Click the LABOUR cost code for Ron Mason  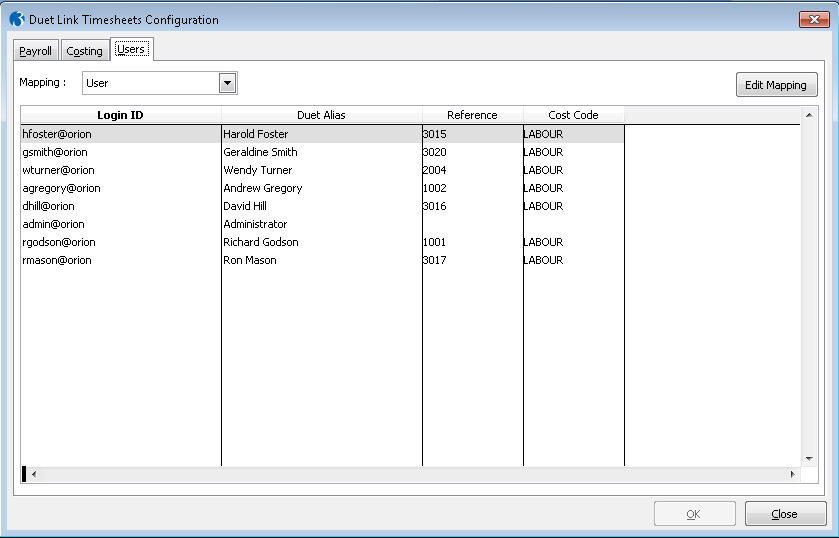(x=544, y=260)
